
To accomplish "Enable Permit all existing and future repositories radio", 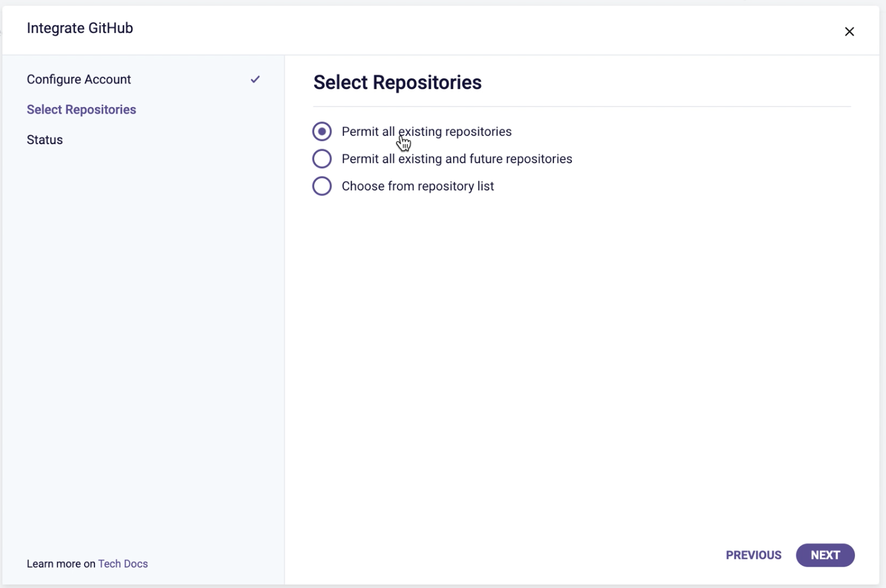I will 322,159.
